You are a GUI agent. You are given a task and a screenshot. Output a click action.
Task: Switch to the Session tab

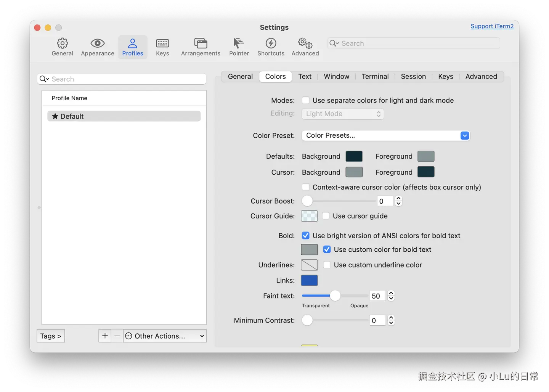(x=413, y=77)
